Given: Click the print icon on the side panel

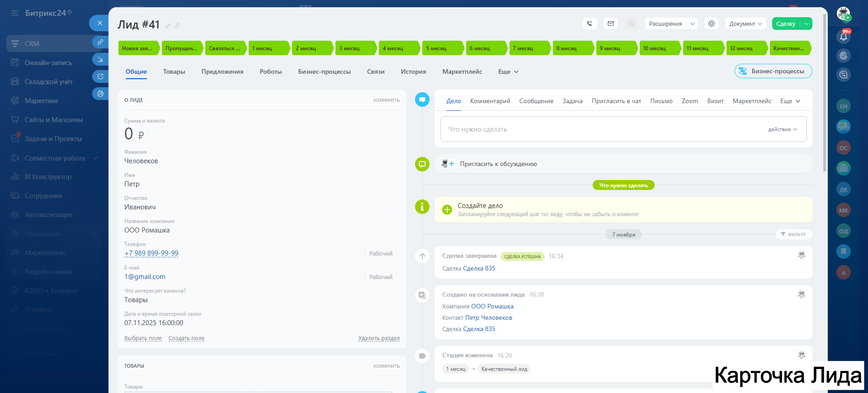Looking at the screenshot, I should (x=100, y=94).
